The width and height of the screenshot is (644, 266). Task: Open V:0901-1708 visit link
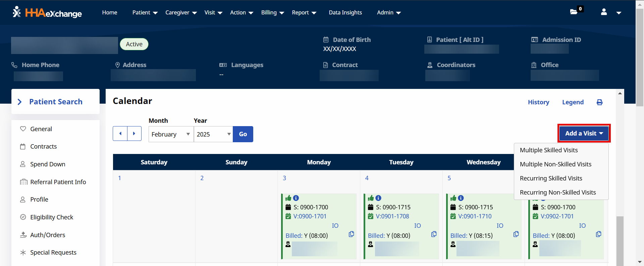(x=392, y=216)
